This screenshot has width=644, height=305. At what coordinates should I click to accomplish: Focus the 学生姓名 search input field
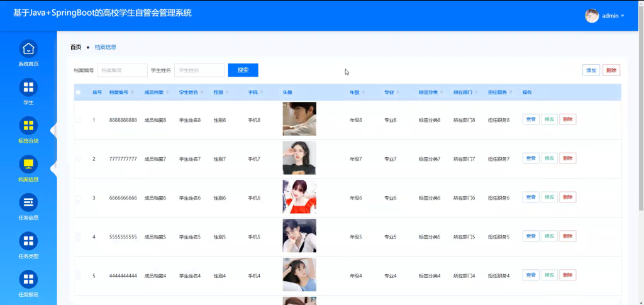(199, 70)
